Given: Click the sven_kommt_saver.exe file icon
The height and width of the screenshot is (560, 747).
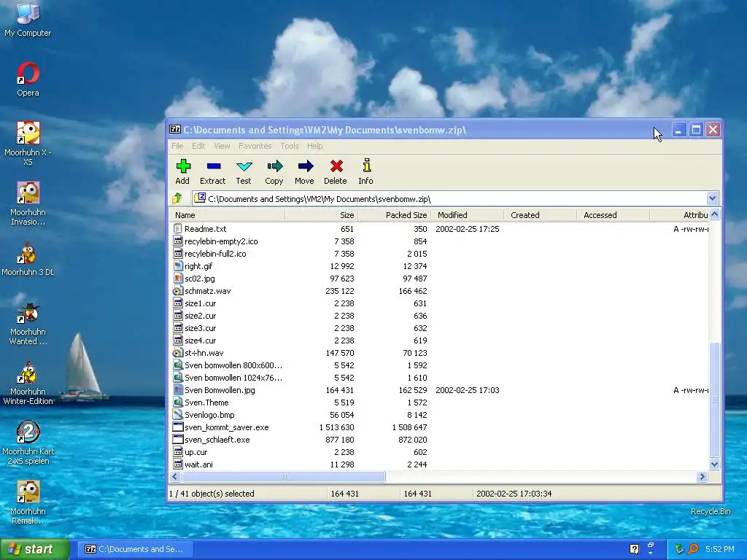Looking at the screenshot, I should click(x=178, y=427).
